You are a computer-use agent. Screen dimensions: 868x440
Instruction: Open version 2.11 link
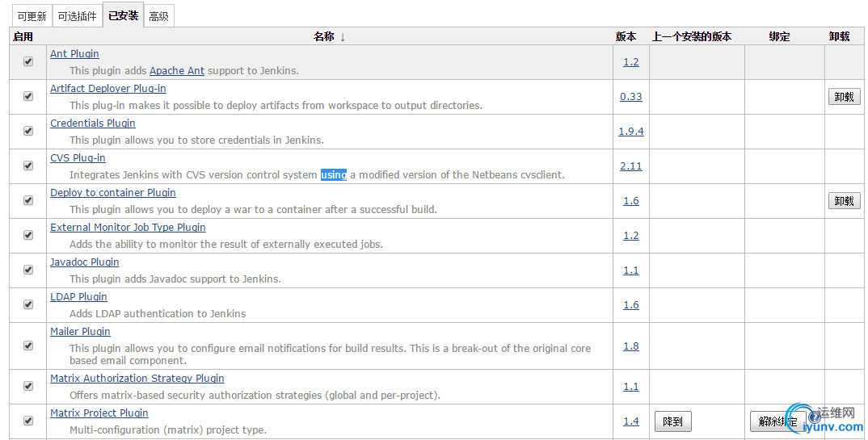(x=631, y=166)
